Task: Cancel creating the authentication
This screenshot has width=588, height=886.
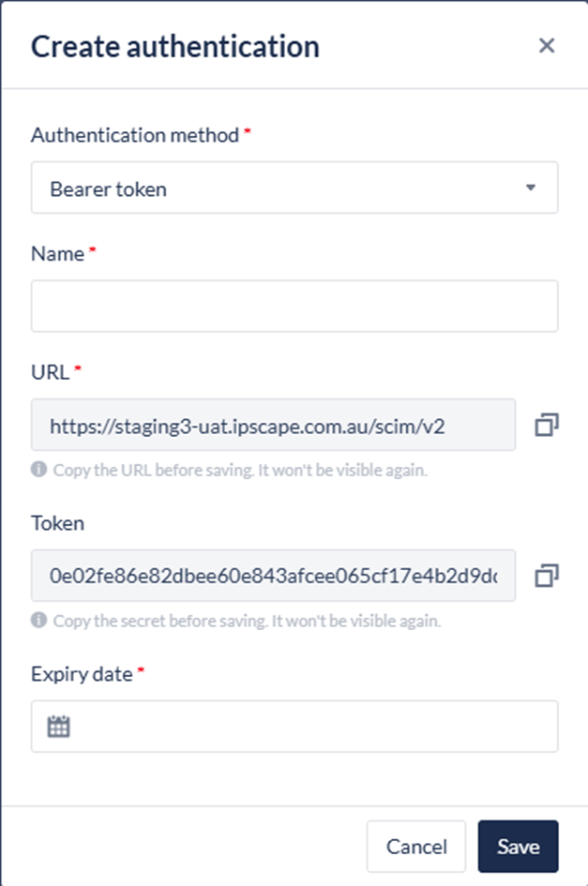Action: click(x=416, y=847)
